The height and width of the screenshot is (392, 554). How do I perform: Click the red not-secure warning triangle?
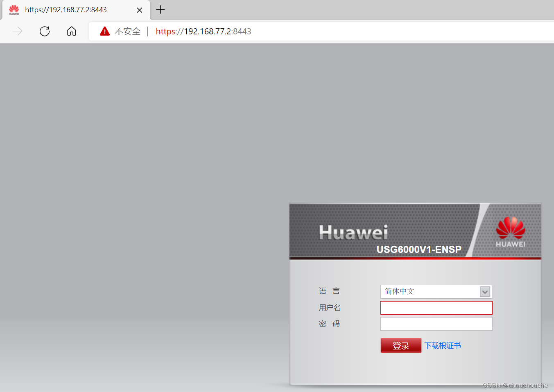[x=105, y=31]
